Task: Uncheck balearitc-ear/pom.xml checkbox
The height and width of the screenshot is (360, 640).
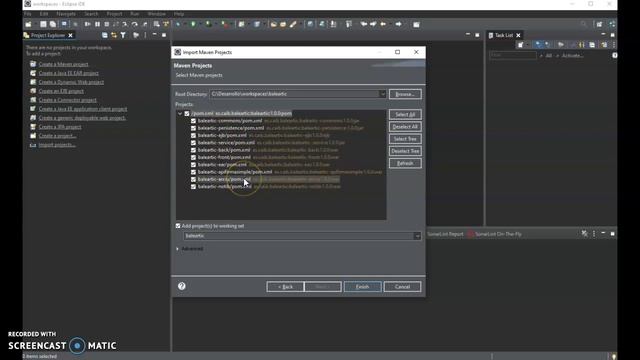Action: tap(193, 165)
